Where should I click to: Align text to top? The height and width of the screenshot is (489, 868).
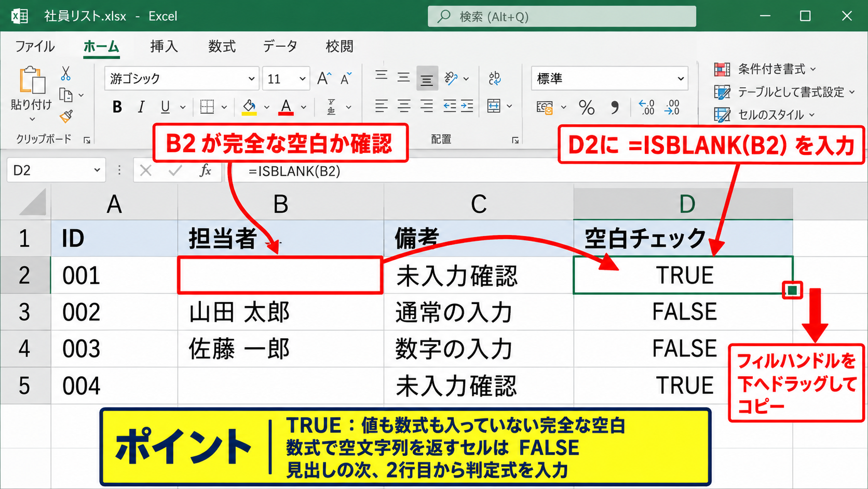[x=382, y=76]
